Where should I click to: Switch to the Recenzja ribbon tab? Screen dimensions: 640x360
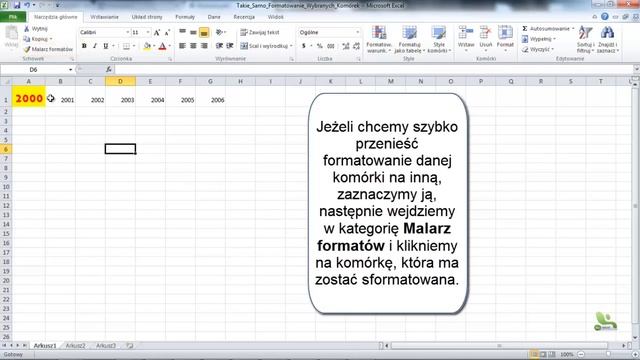tap(244, 17)
